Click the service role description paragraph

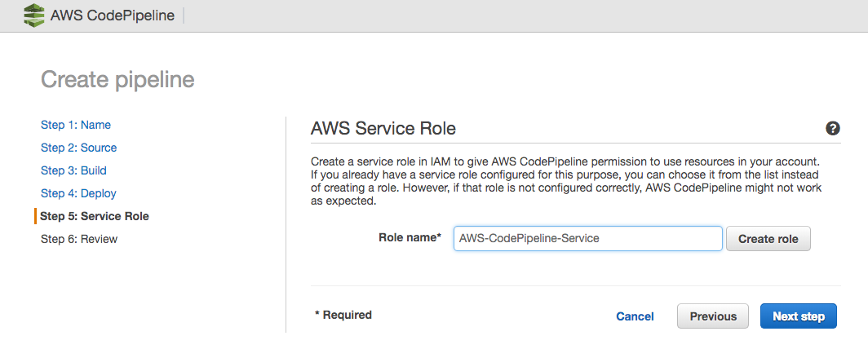point(566,181)
